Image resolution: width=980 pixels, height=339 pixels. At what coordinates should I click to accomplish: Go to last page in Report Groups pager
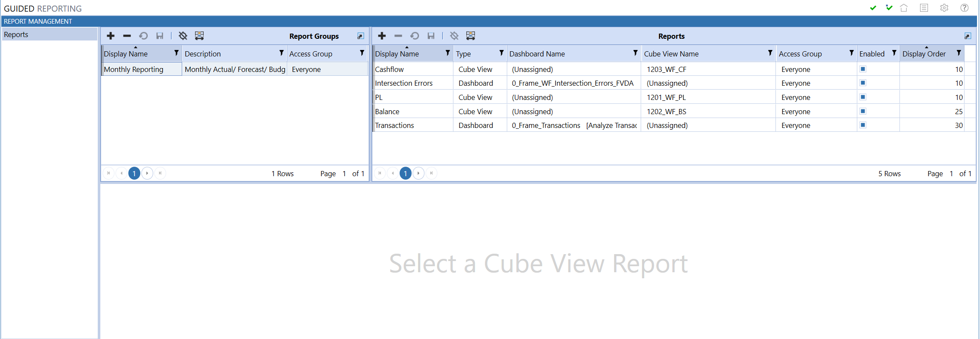point(160,173)
